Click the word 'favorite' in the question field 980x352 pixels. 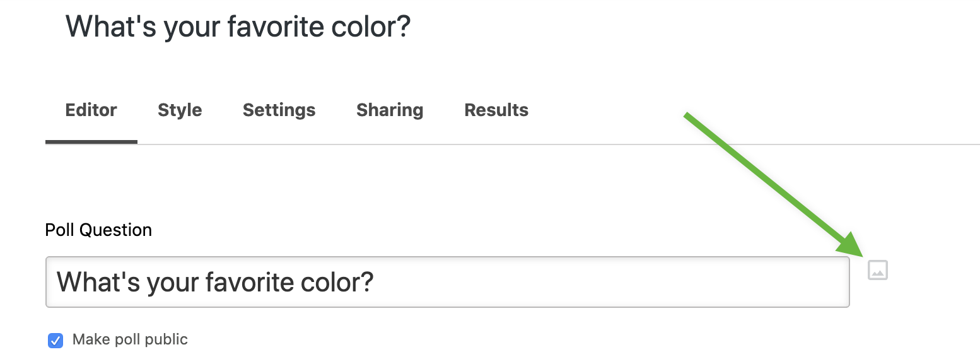point(255,282)
